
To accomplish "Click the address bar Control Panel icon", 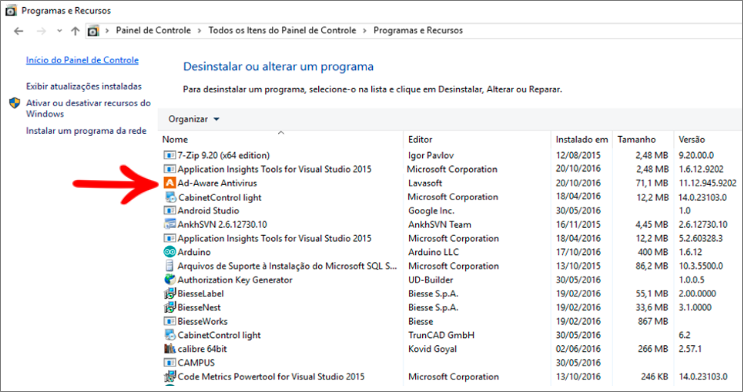I will click(x=93, y=31).
